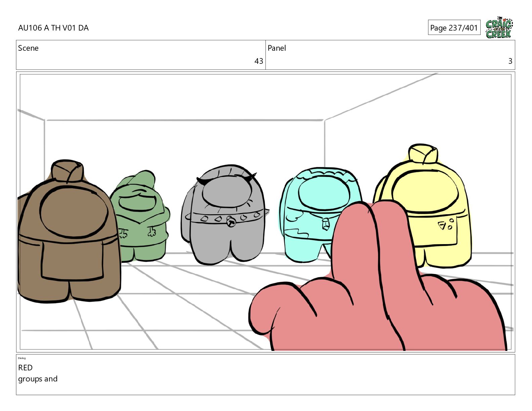Click the 'AU106 A TH V01 DA' header text
Viewport: 532px width, 411px height.
(x=53, y=28)
